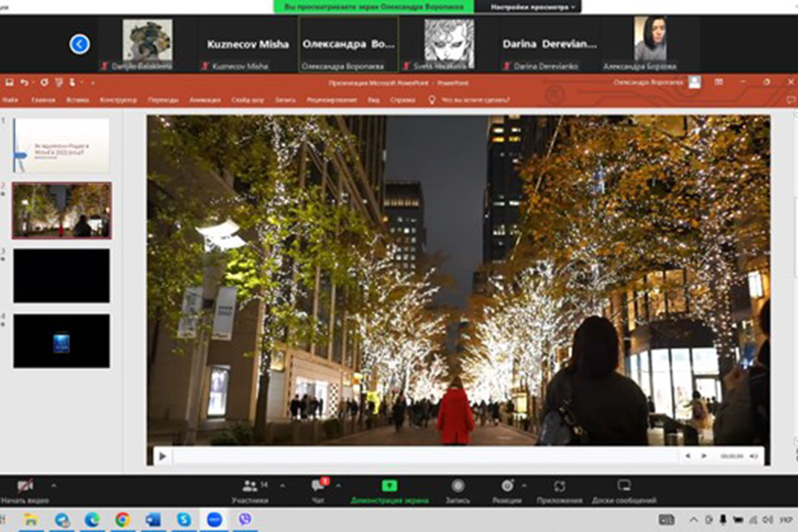Start video with Zoom camera button

25,491
